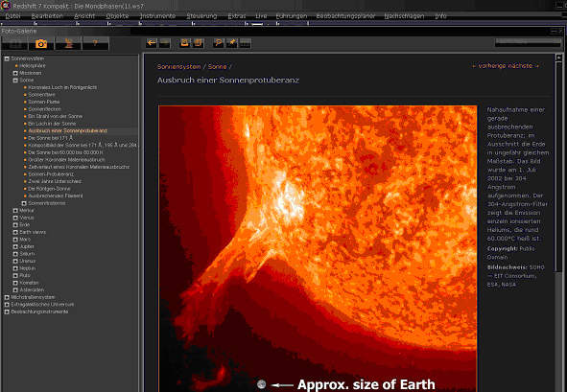Click the copy pages toolbar icon
The height and width of the screenshot is (392, 567).
point(199,43)
